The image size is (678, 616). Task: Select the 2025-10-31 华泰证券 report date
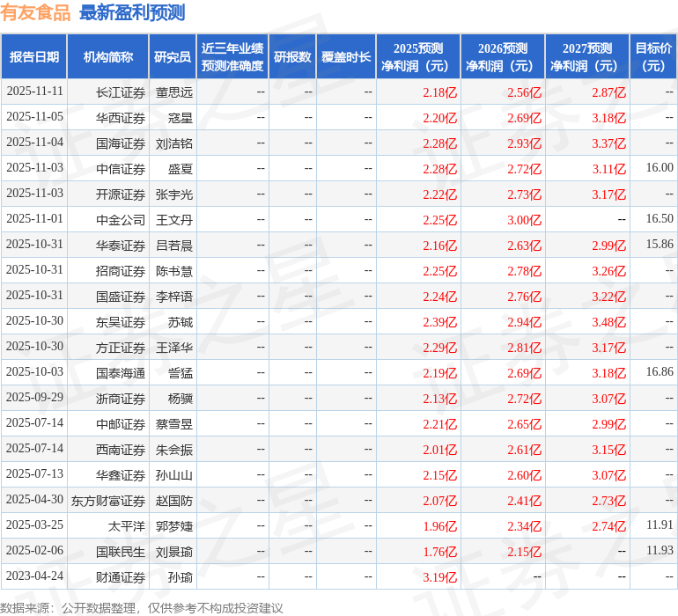(34, 245)
